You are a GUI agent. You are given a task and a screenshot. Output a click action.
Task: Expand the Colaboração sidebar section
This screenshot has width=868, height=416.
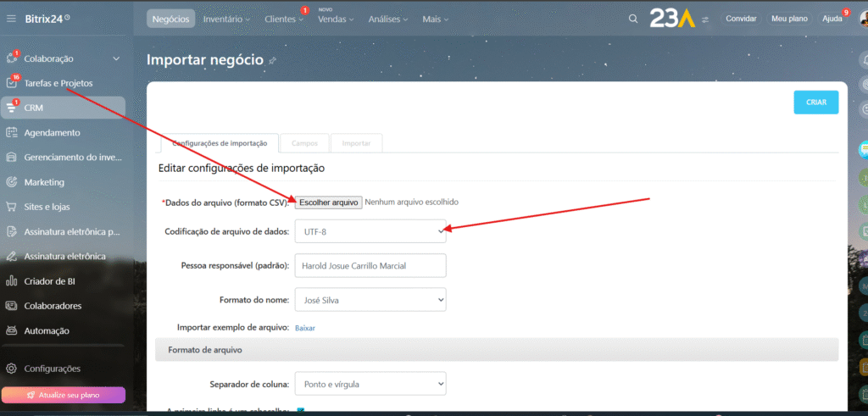pyautogui.click(x=116, y=58)
